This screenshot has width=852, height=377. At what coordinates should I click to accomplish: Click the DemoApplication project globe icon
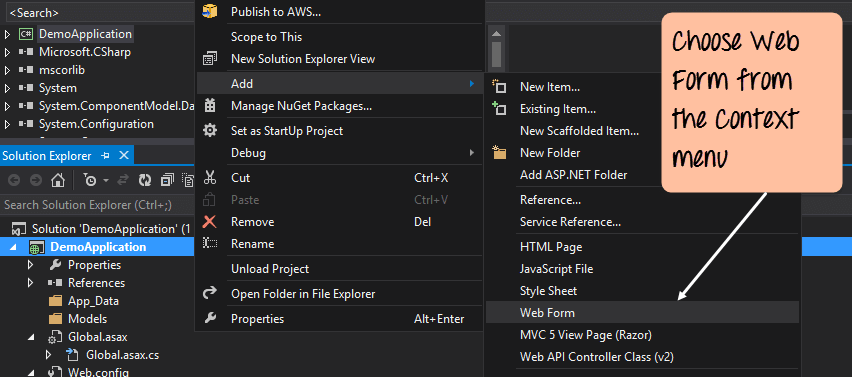[x=36, y=247]
